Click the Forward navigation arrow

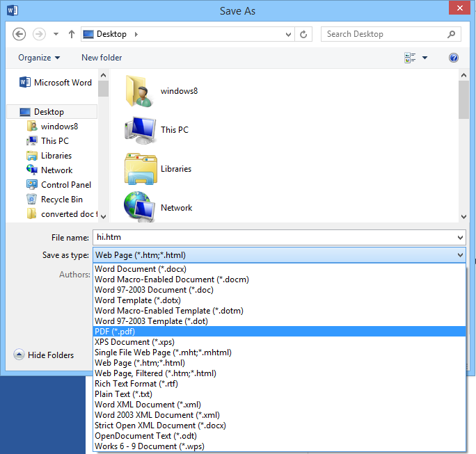pos(39,34)
